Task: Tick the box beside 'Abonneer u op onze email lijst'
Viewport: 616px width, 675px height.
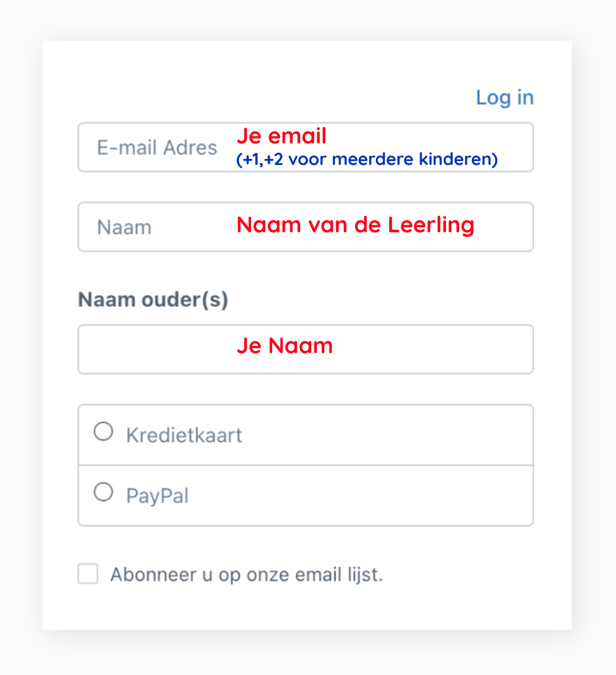Action: pyautogui.click(x=88, y=573)
